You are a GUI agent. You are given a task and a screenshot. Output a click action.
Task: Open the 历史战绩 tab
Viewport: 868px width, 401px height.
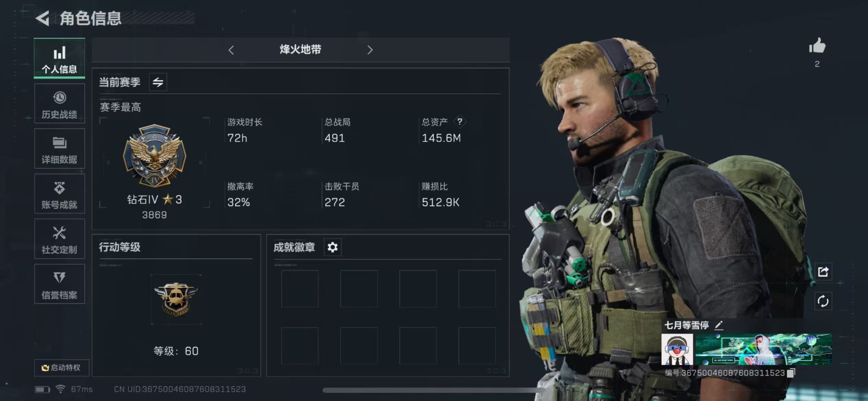(x=59, y=104)
